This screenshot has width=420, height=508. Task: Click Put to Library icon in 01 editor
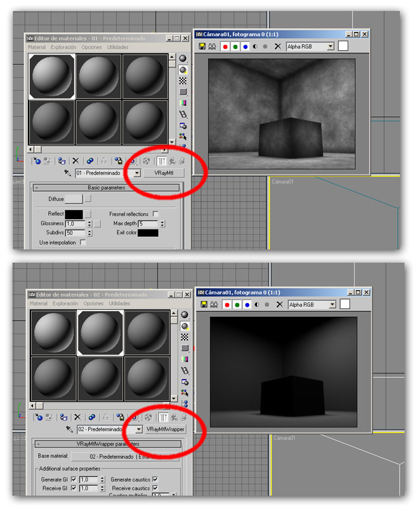pyautogui.click(x=119, y=161)
